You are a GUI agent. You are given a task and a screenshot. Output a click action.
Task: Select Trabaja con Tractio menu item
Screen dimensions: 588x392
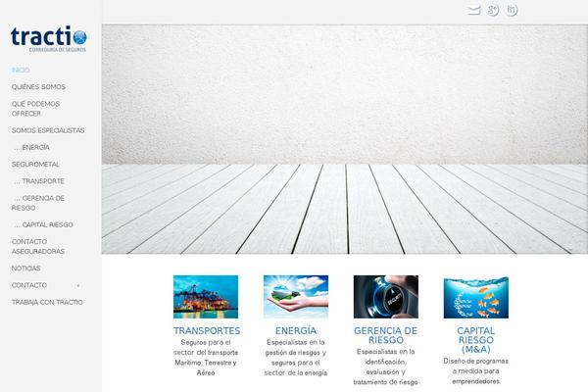tap(47, 302)
